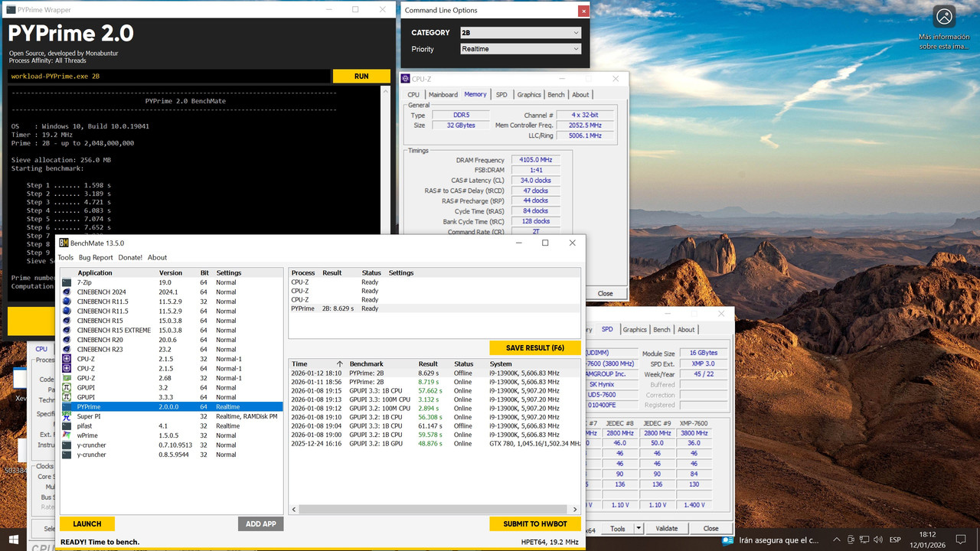Select the wPrime icon in application list

click(67, 435)
